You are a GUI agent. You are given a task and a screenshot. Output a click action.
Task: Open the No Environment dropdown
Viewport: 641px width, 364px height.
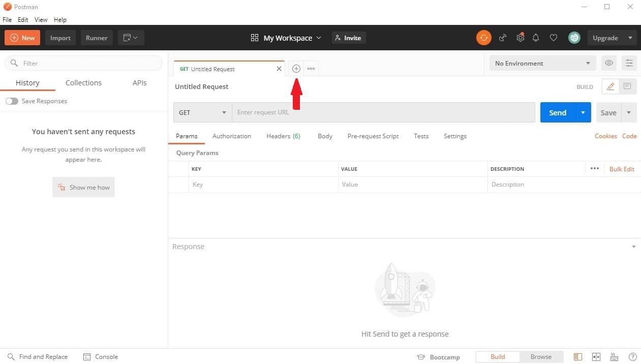[542, 63]
